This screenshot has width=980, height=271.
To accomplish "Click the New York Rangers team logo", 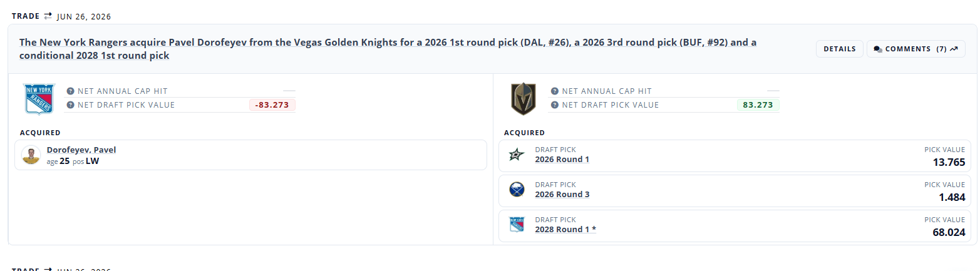I will point(39,99).
